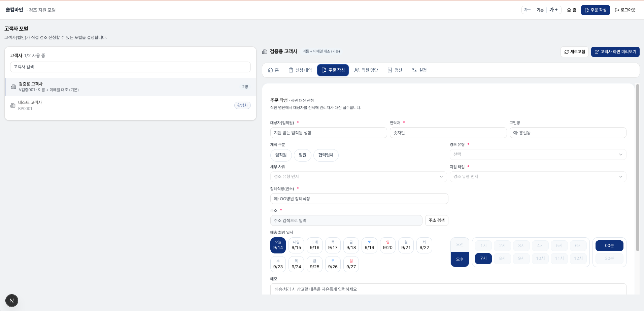
Task: Switch to the 홈 tab in portal
Action: coord(273,70)
